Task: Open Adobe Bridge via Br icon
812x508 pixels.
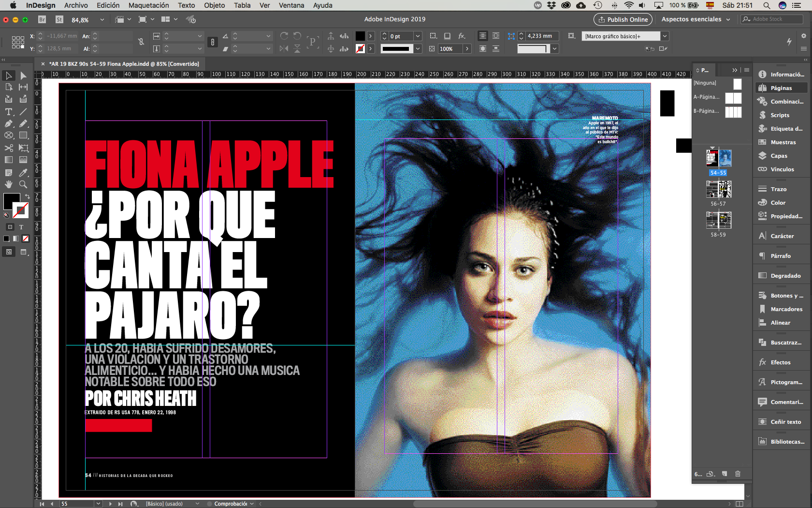Action: pyautogui.click(x=42, y=19)
